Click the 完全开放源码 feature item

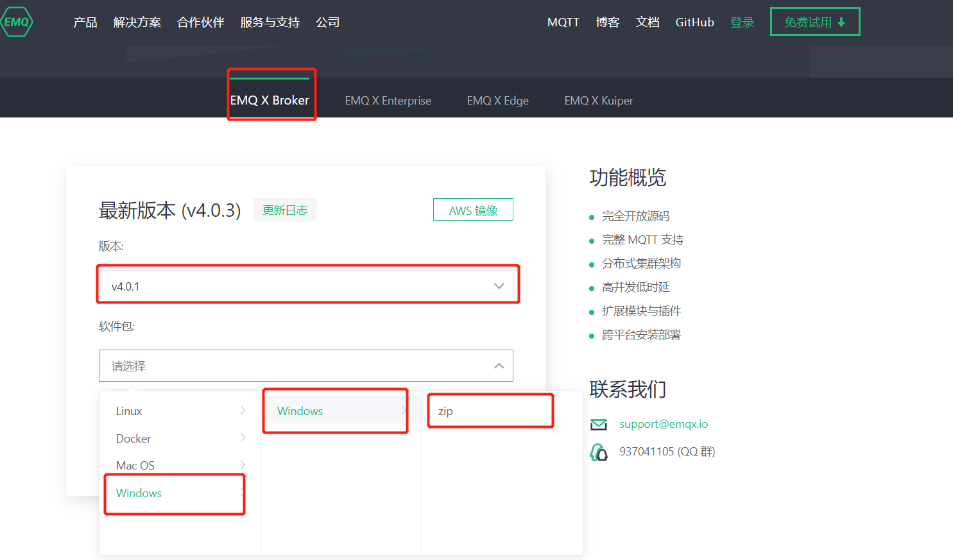635,216
